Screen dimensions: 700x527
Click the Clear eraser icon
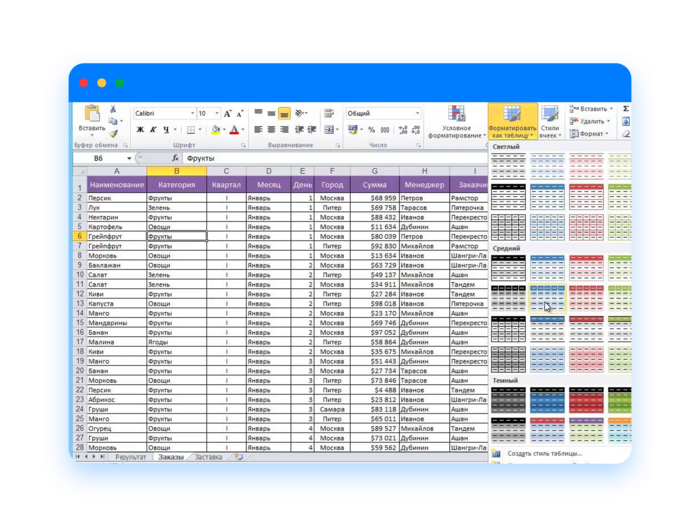click(x=626, y=134)
